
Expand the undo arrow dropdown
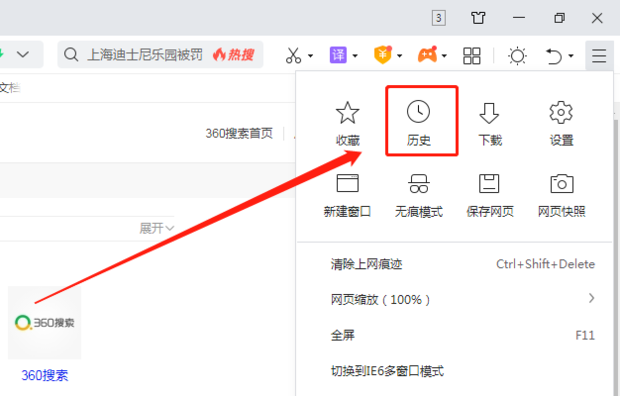(571, 56)
